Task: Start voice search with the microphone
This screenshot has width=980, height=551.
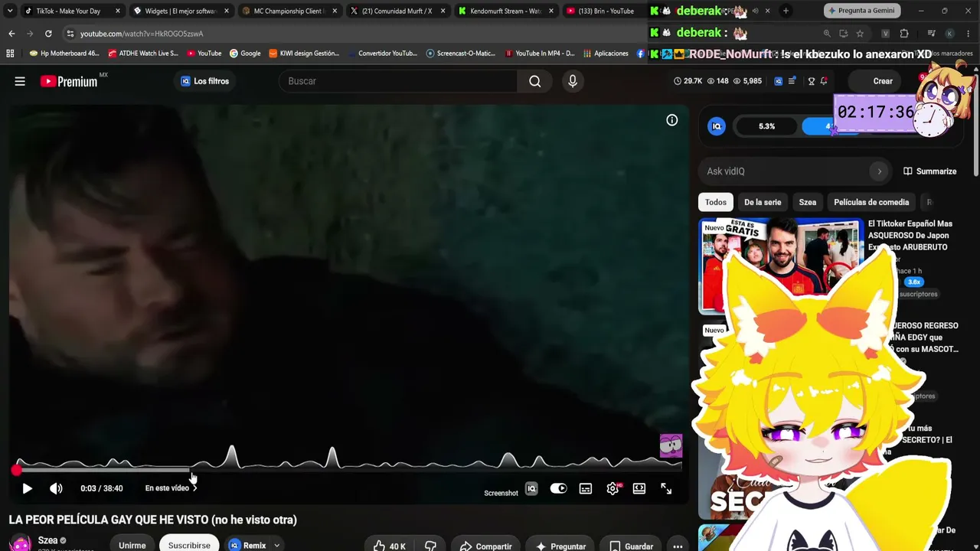Action: tap(573, 81)
